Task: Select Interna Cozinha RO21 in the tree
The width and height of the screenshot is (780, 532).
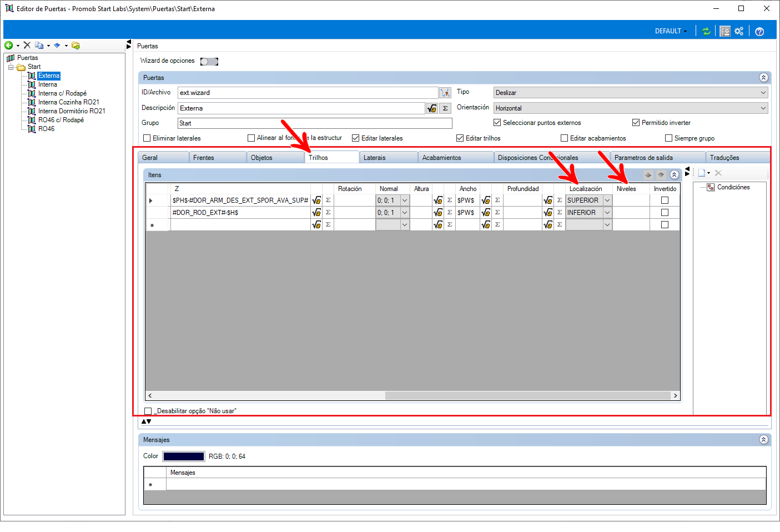Action: [69, 102]
